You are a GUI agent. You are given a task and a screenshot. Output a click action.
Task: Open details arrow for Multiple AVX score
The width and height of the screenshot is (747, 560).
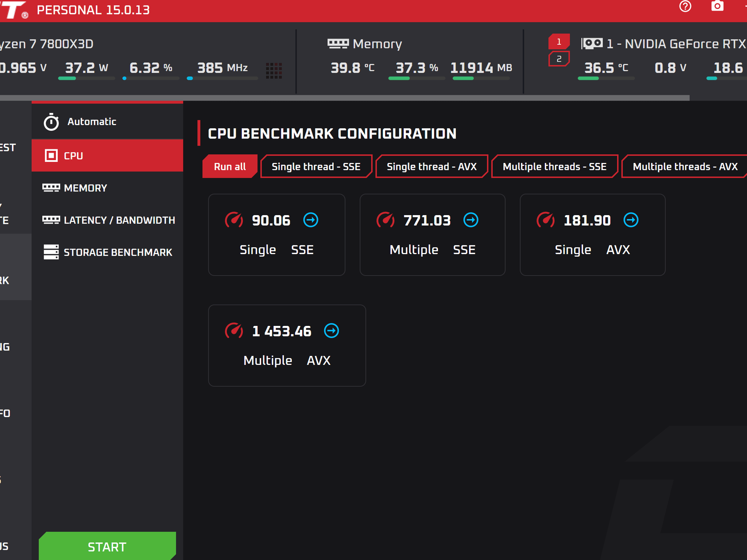332,331
